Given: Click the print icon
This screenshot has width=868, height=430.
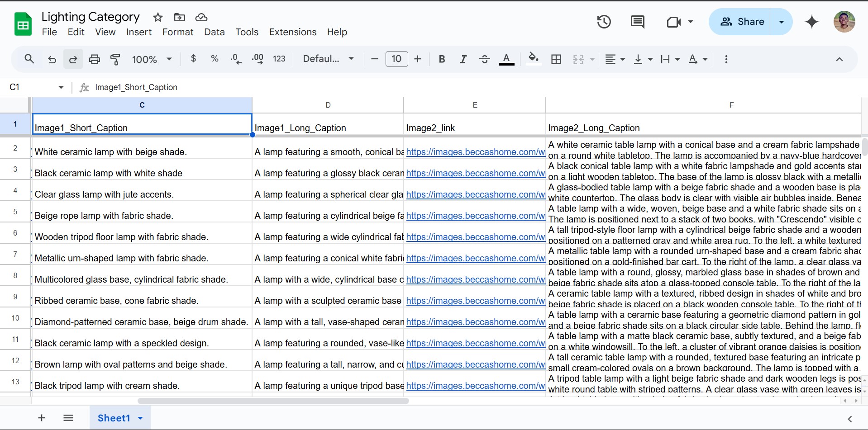Looking at the screenshot, I should (94, 59).
